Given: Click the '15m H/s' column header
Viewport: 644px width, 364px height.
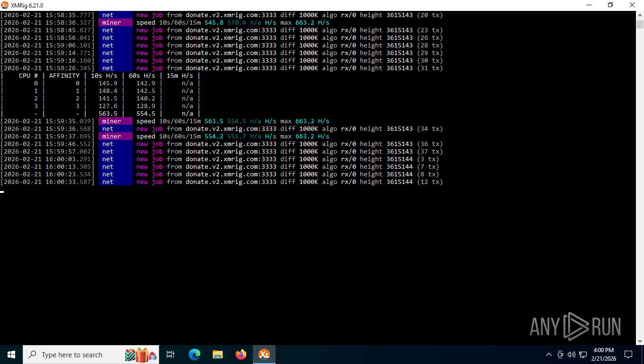Looking at the screenshot, I should click(x=180, y=76).
